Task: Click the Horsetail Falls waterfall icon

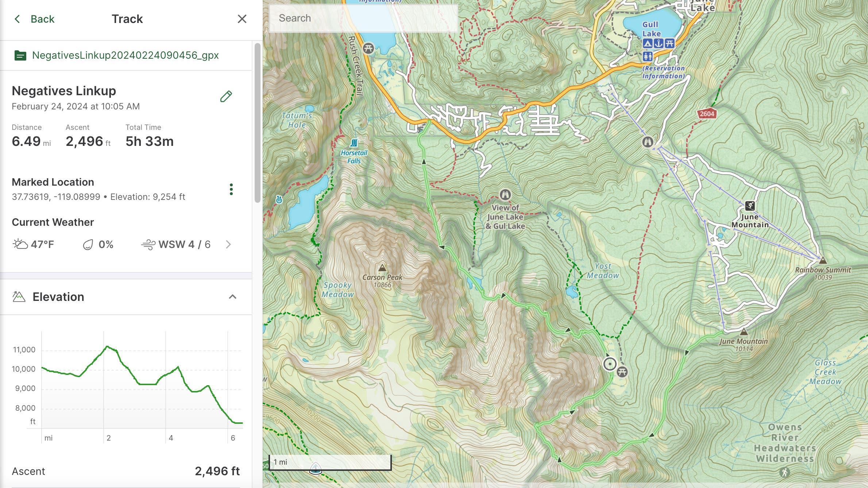Action: 354,143
